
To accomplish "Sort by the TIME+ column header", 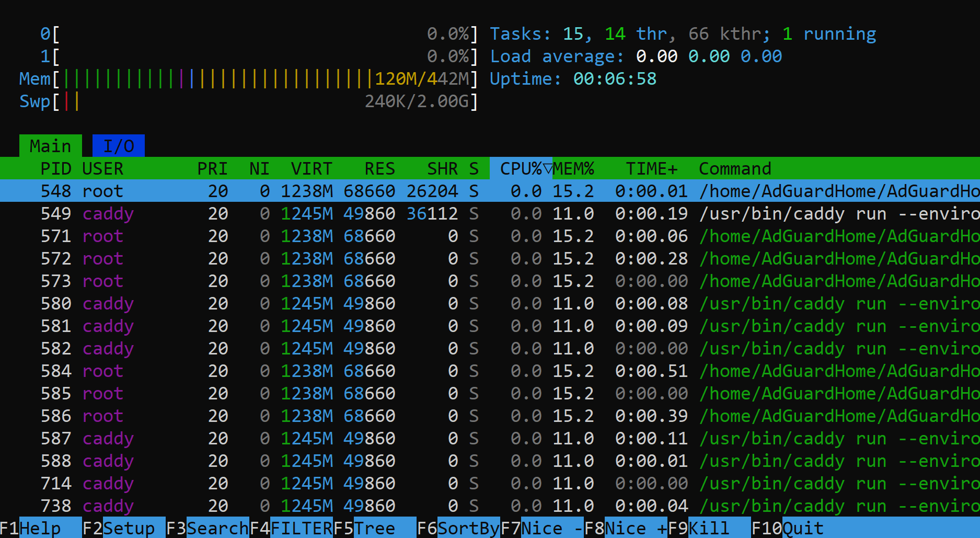I will click(651, 168).
